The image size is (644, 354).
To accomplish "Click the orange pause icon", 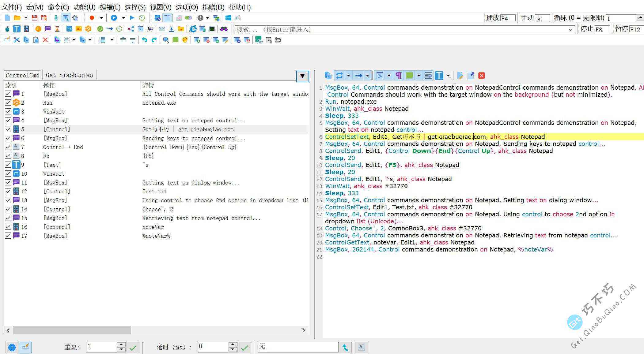I will click(38, 29).
